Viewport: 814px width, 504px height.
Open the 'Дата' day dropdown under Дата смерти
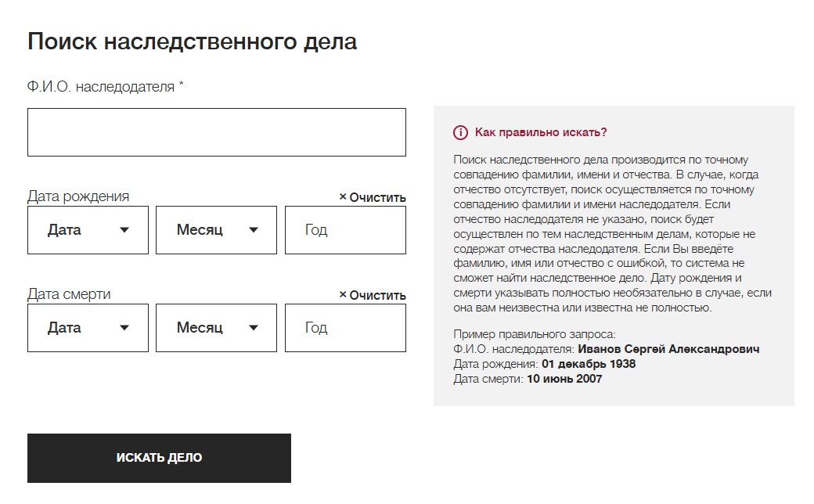(86, 328)
